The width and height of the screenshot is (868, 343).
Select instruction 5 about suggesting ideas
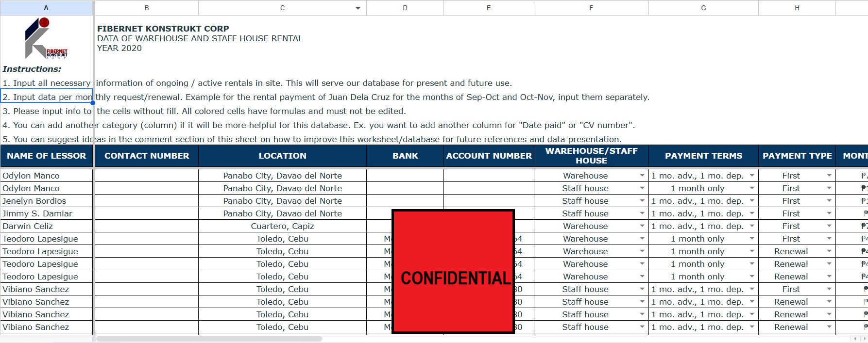(x=312, y=139)
